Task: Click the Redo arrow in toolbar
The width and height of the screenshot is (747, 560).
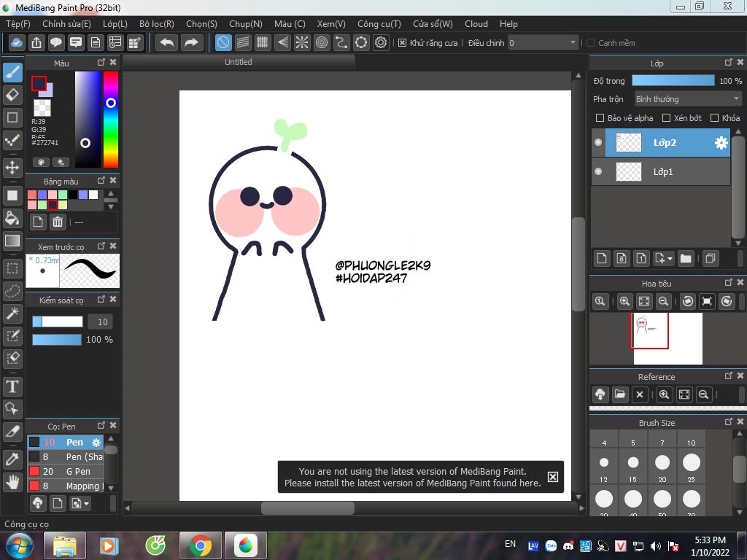Action: pos(191,43)
